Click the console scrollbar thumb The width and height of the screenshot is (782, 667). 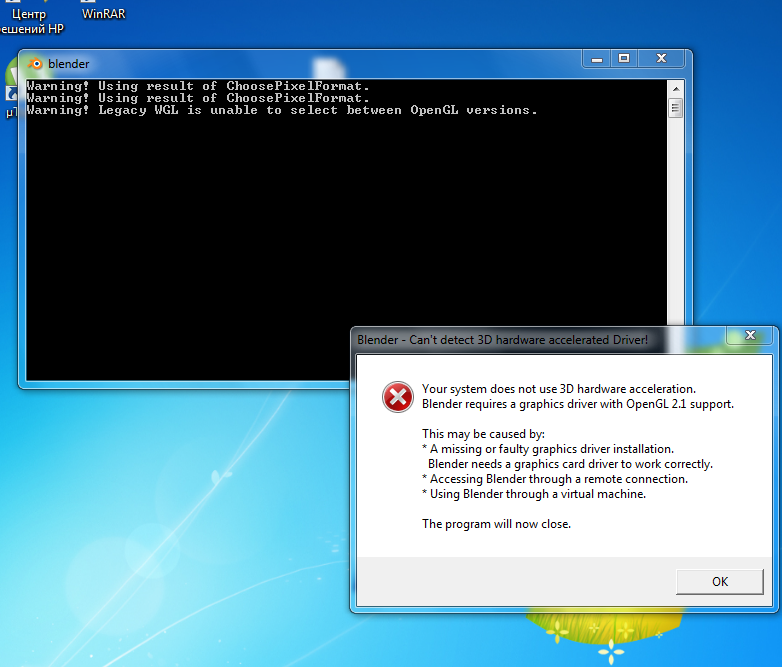coord(676,108)
